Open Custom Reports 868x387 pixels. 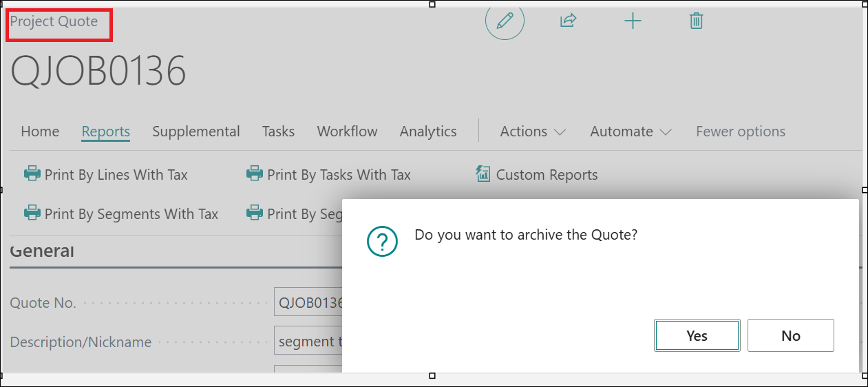(537, 175)
